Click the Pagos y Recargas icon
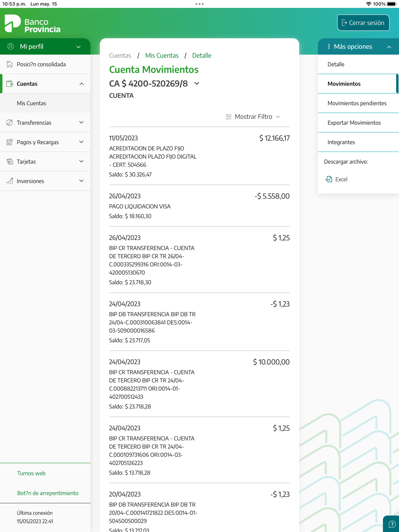This screenshot has width=399, height=532. [x=10, y=142]
